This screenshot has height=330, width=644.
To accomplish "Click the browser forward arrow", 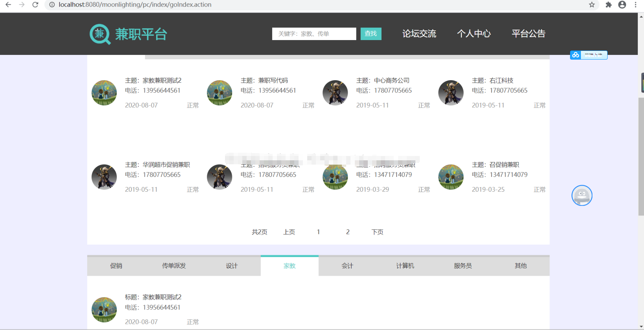I will (22, 5).
